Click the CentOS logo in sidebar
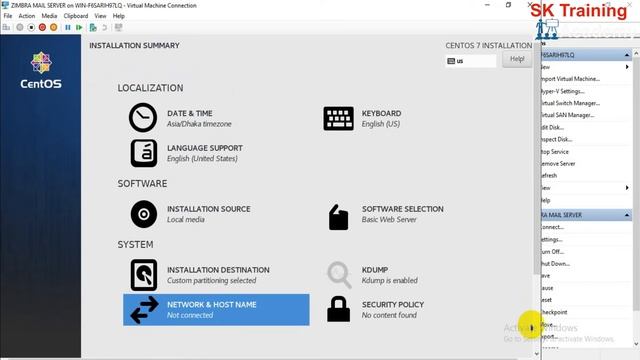This screenshot has width=640, height=360. click(x=41, y=70)
